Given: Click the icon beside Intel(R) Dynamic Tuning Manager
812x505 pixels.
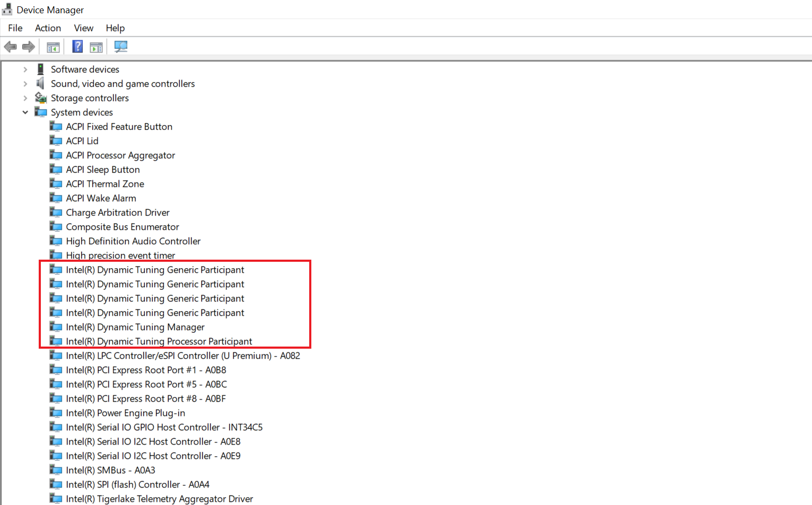Looking at the screenshot, I should point(56,326).
